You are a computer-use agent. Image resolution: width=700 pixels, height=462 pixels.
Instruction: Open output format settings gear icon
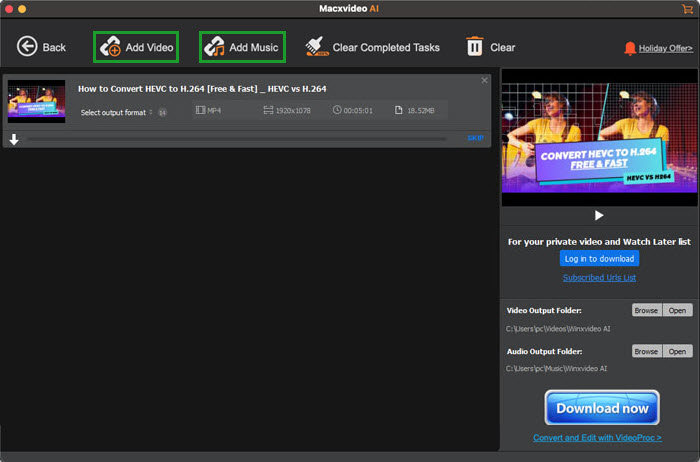pos(162,112)
